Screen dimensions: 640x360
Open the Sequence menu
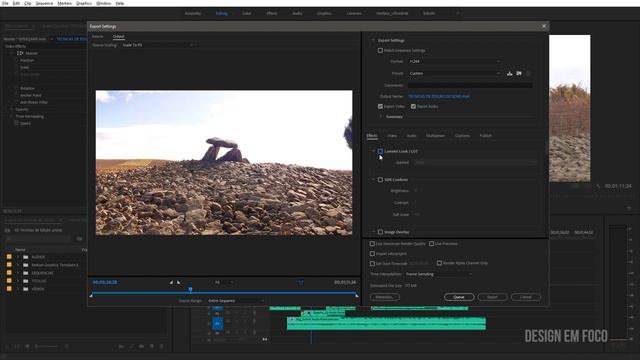click(44, 3)
